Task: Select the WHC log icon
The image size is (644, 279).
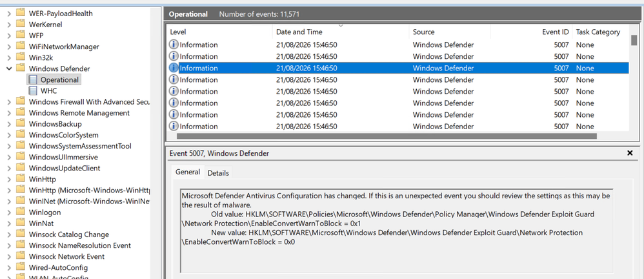Action: pos(33,91)
